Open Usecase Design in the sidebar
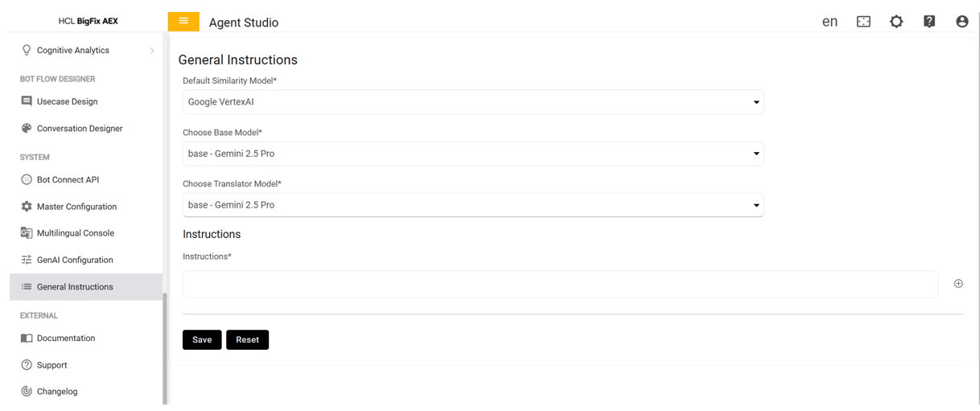The width and height of the screenshot is (980, 411). [67, 101]
